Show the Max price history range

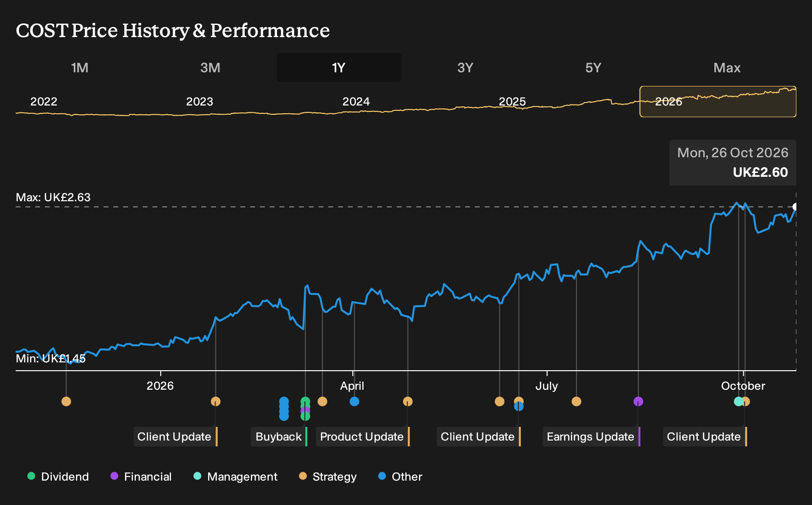[x=727, y=67]
